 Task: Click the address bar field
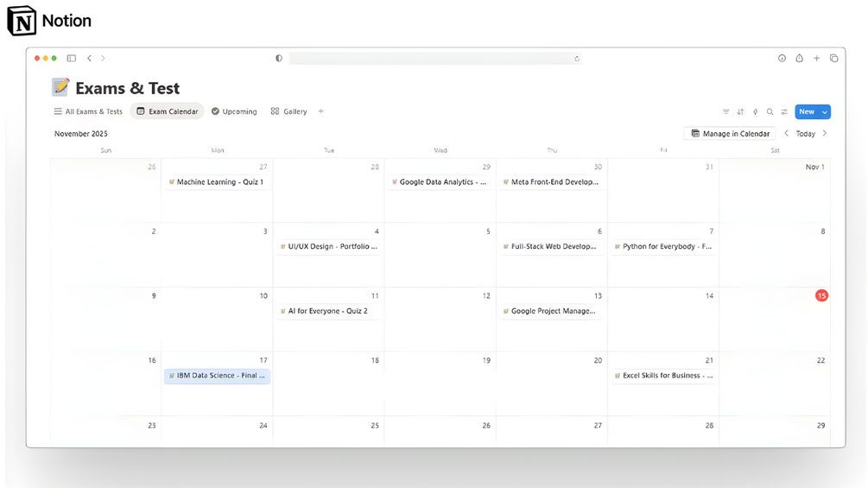pos(435,59)
